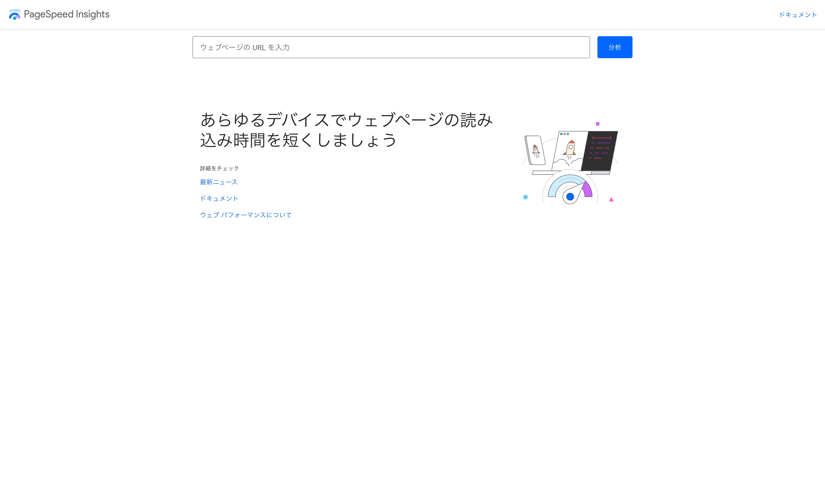Click the speedometer gauge in the illustration
The height and width of the screenshot is (504, 825).
tap(570, 187)
